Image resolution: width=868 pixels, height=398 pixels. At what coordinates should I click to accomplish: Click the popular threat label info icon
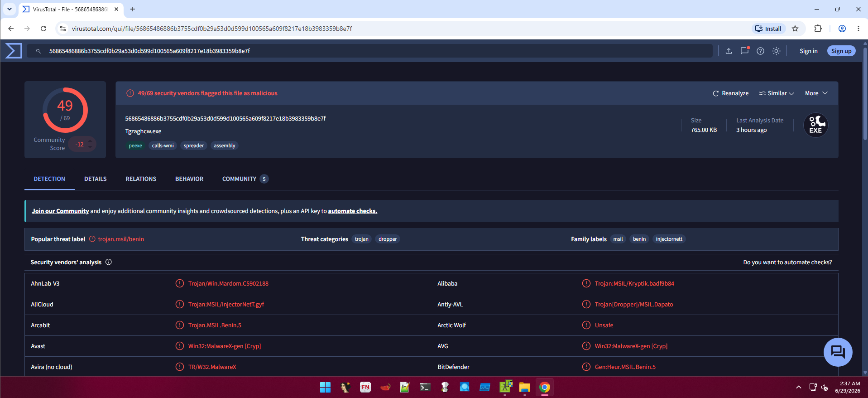pyautogui.click(x=92, y=239)
